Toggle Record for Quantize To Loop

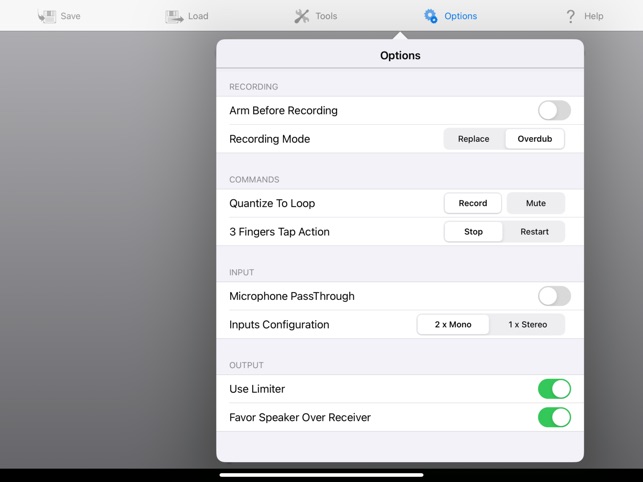click(473, 203)
